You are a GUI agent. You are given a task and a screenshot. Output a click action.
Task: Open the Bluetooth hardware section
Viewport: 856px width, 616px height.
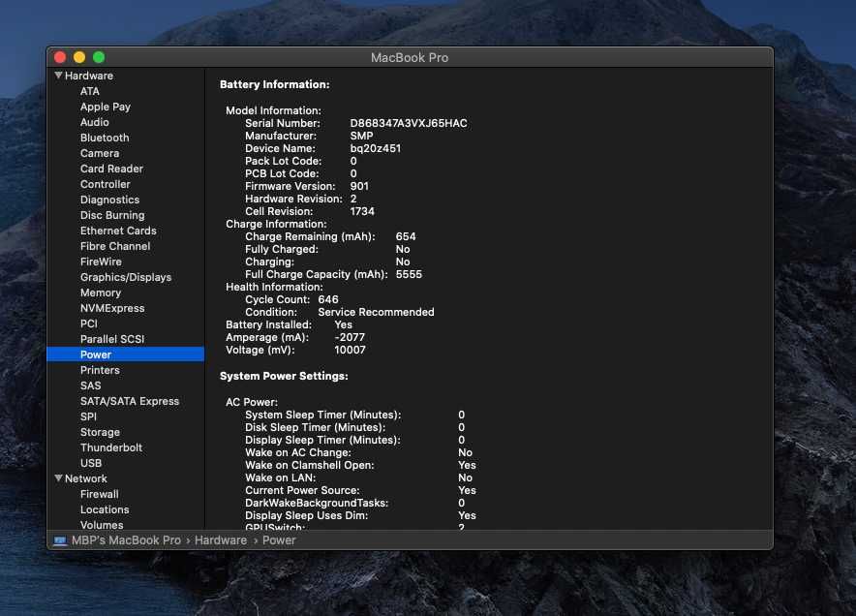[x=105, y=138]
